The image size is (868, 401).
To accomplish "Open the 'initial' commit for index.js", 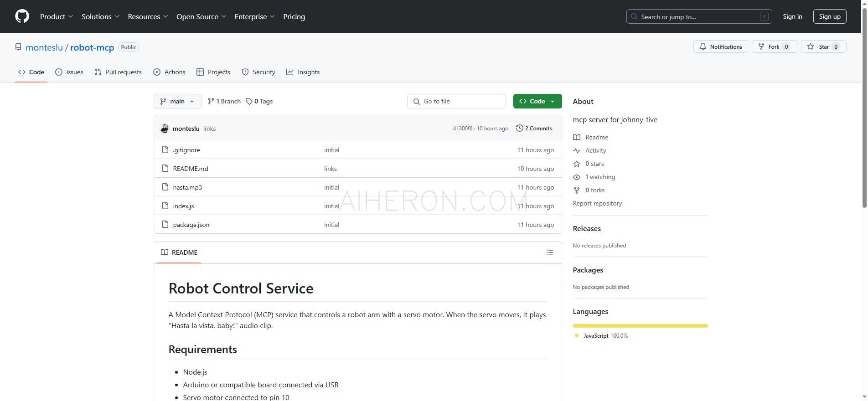I will click(x=331, y=206).
